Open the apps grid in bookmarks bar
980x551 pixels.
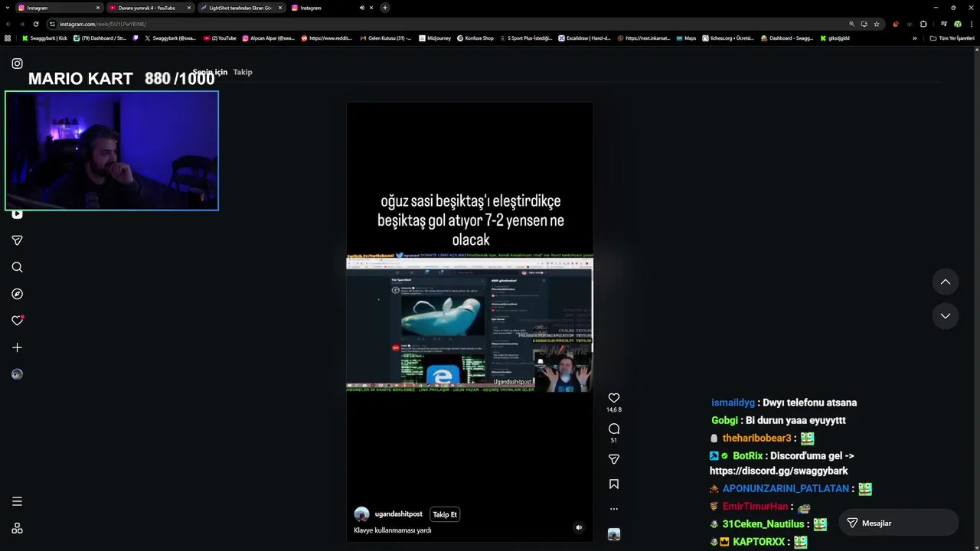[x=8, y=38]
